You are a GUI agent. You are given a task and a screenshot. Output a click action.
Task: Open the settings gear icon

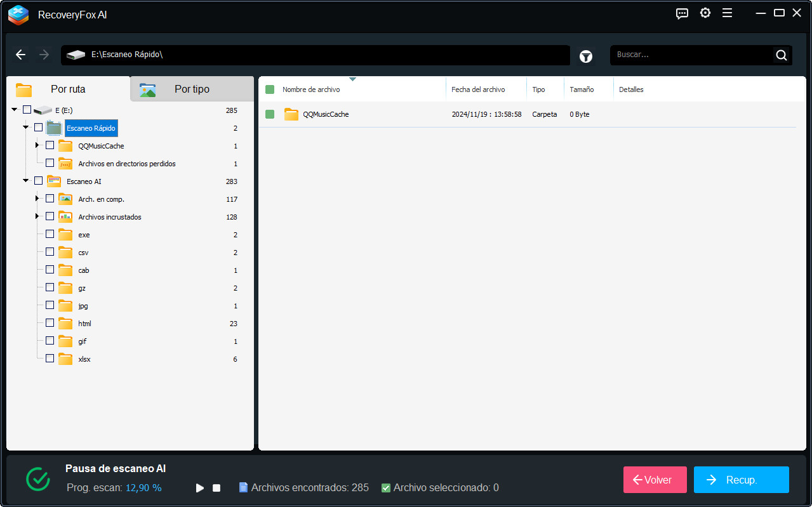point(705,13)
